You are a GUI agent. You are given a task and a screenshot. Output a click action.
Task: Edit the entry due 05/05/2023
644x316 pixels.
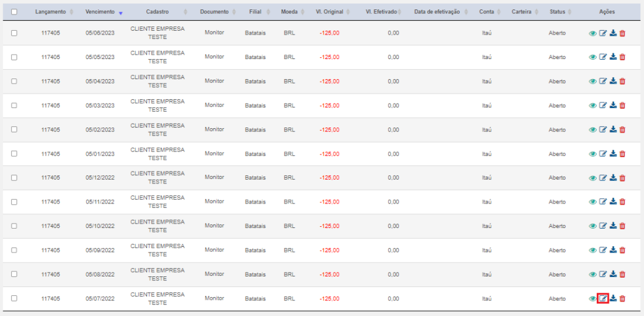point(603,57)
